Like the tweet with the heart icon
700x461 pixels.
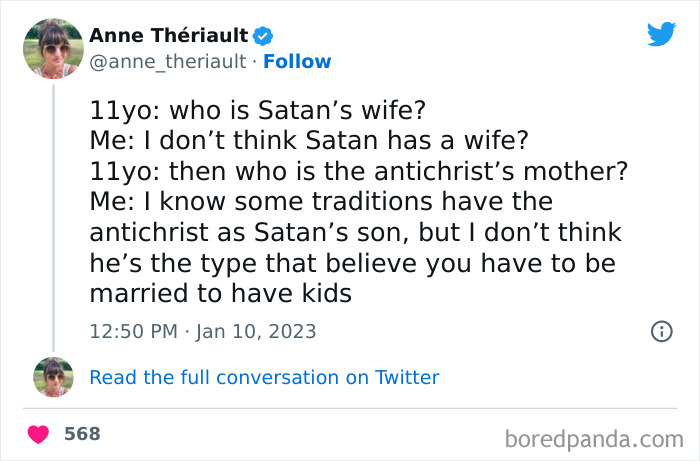tap(39, 435)
